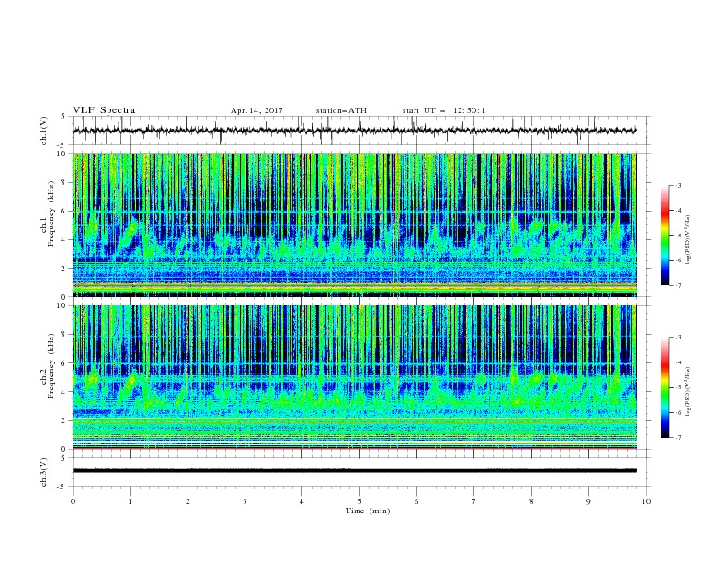Click time axis tick label "2"
This screenshot has height=563, width=728.
188,502
